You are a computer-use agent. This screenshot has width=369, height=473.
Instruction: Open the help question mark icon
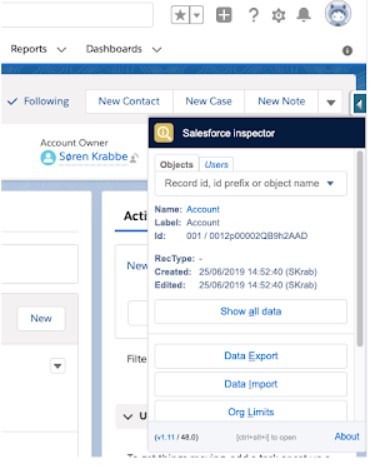pos(254,15)
